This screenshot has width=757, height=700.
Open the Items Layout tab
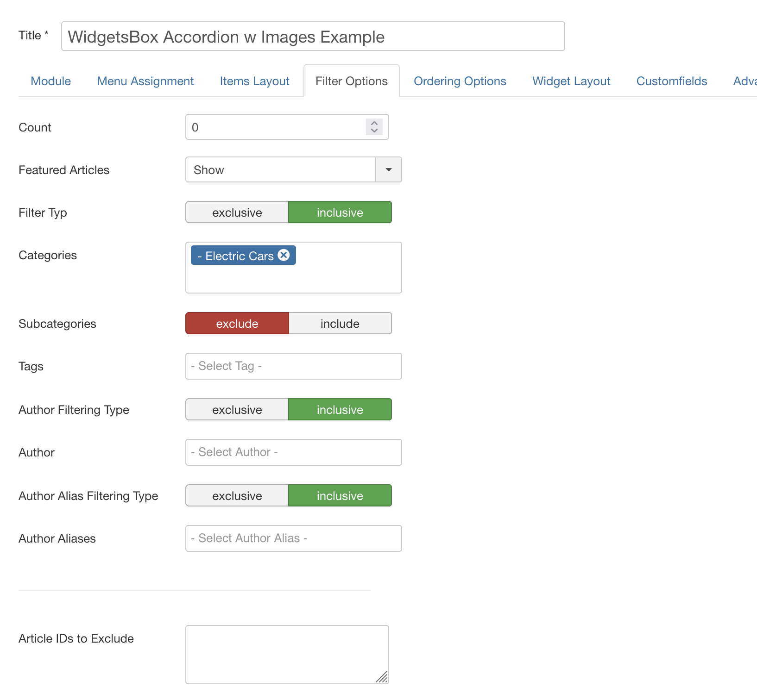click(x=255, y=81)
